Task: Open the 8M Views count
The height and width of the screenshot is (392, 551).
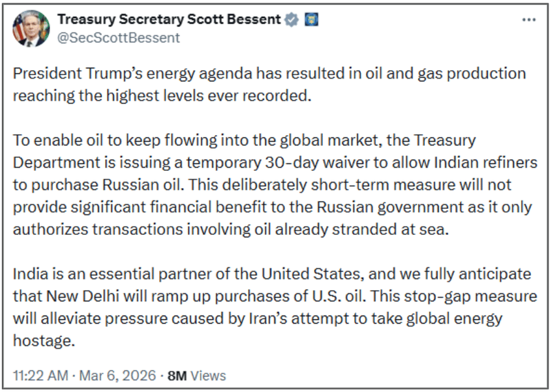Action: tap(197, 375)
